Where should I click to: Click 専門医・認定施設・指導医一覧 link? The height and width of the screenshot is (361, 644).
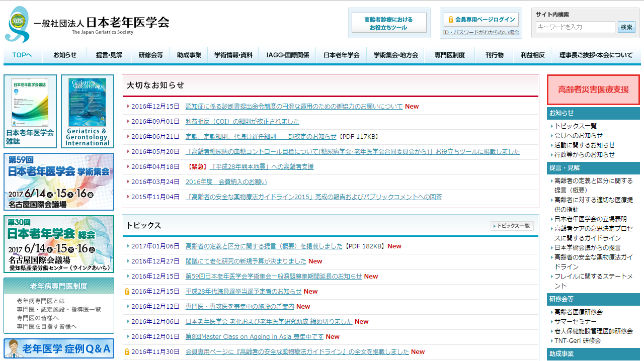[59, 309]
